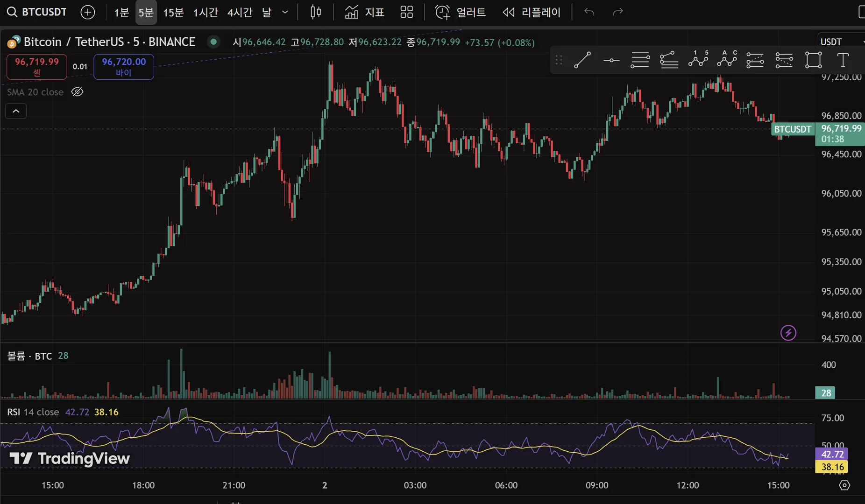
Task: Click the 18:00 time axis label
Action: click(143, 485)
